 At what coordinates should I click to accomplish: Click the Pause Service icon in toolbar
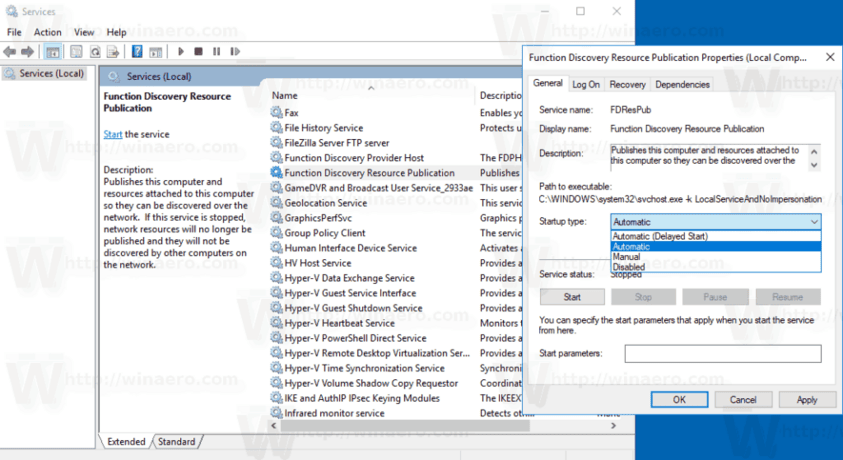(x=215, y=51)
